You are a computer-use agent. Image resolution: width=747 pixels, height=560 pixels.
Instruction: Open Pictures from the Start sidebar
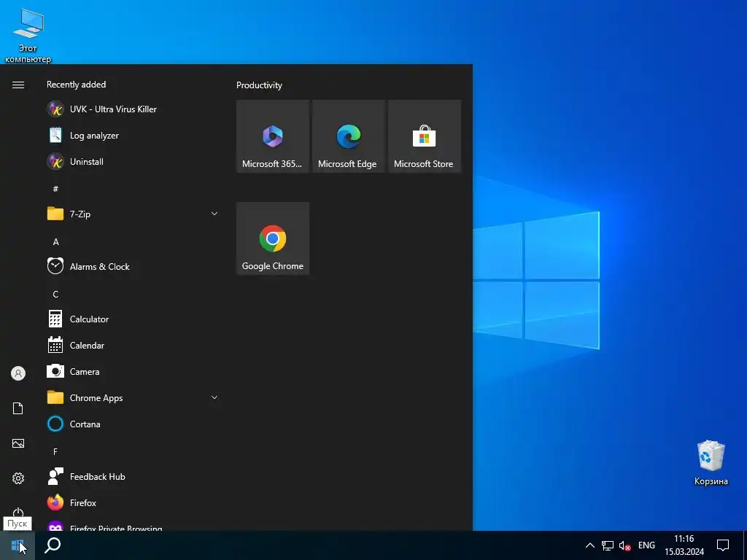pos(18,443)
